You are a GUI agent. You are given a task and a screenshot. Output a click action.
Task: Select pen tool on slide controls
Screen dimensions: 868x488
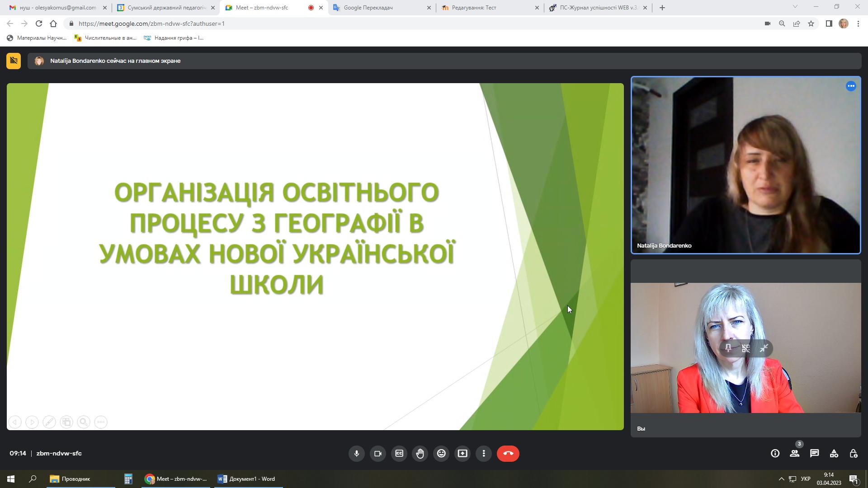[49, 422]
